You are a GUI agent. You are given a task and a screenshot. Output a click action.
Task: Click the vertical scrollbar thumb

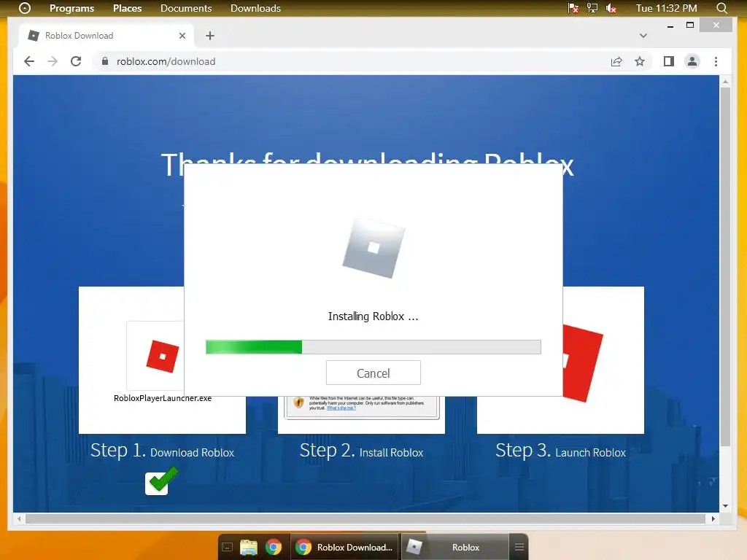coord(725,267)
